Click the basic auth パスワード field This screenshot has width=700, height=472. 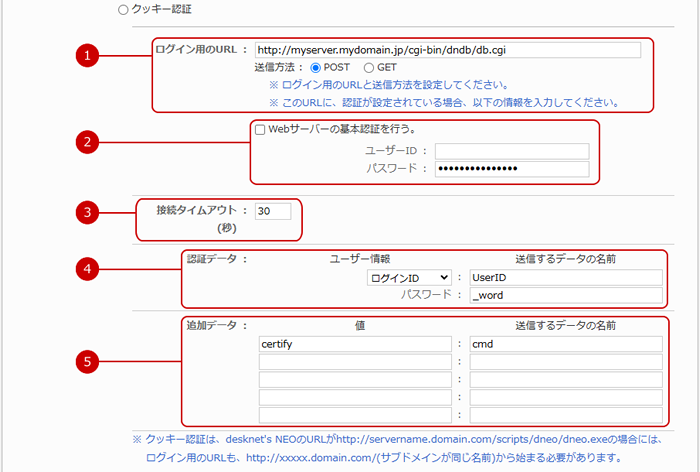click(x=511, y=168)
